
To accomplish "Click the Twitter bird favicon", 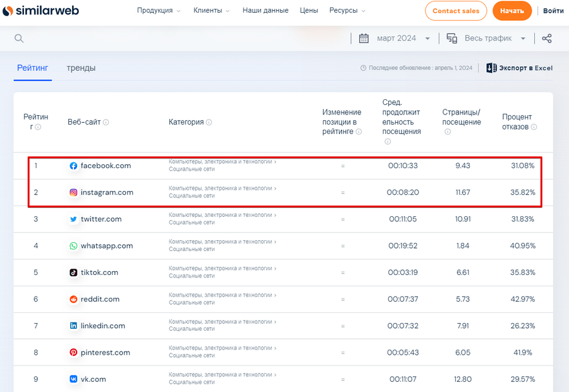I will (73, 219).
